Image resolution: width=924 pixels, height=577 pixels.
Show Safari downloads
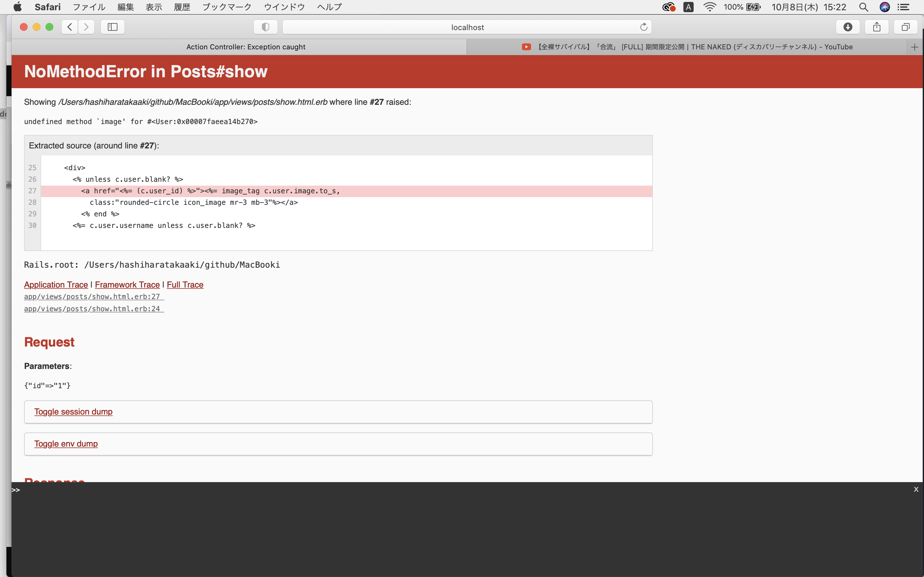tap(848, 27)
